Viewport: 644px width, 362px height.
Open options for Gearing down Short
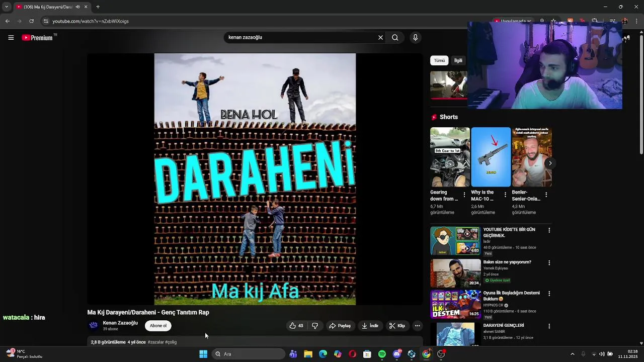(x=464, y=195)
